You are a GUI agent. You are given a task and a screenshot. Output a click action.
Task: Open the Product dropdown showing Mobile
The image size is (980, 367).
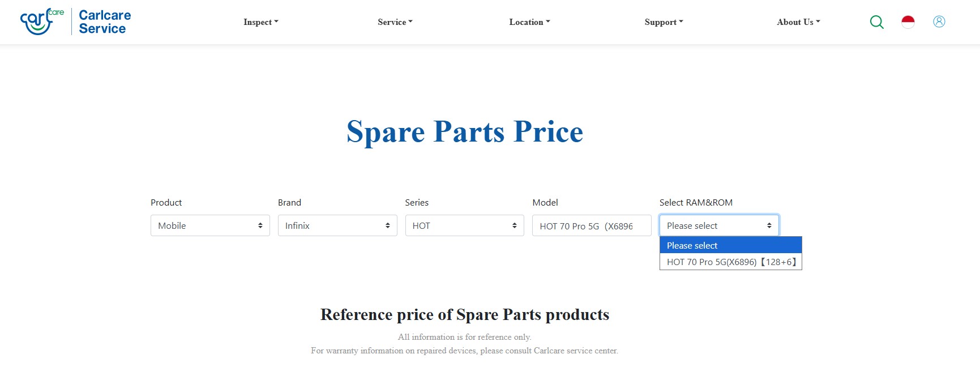pyautogui.click(x=210, y=225)
